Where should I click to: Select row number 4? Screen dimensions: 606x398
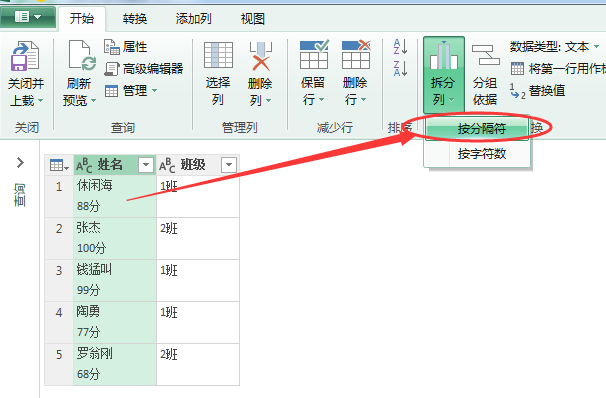[x=59, y=322]
